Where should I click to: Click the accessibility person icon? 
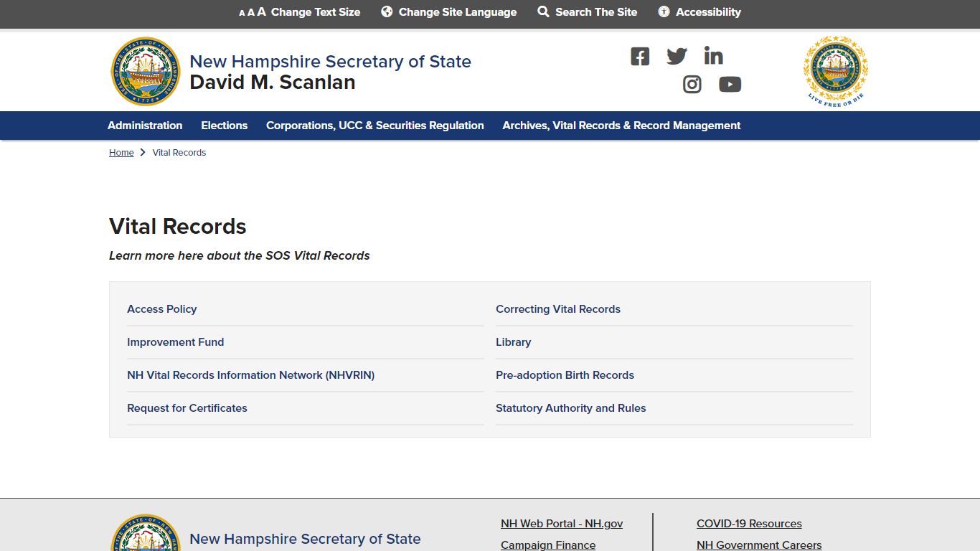[x=664, y=11]
